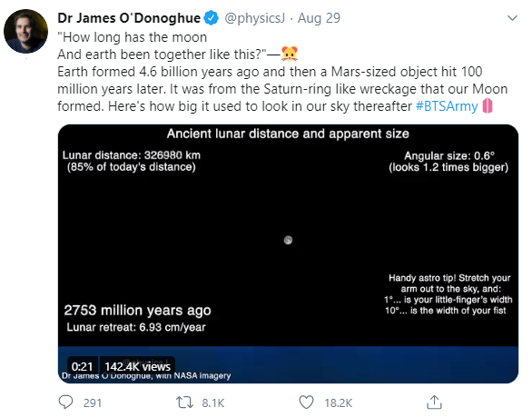Click the retweet arrows icon
Viewport: 532px width, 417px height.
pyautogui.click(x=184, y=402)
